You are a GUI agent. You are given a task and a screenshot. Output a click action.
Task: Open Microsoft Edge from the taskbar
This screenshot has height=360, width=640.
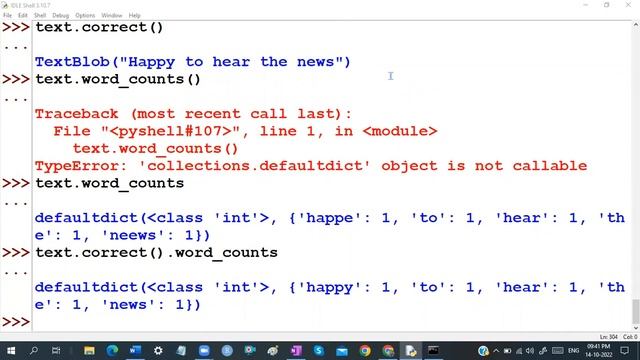pyautogui.click(x=112, y=351)
